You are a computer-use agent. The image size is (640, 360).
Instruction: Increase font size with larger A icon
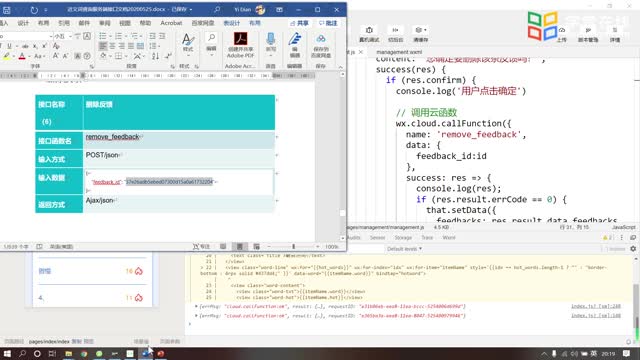coord(56,56)
